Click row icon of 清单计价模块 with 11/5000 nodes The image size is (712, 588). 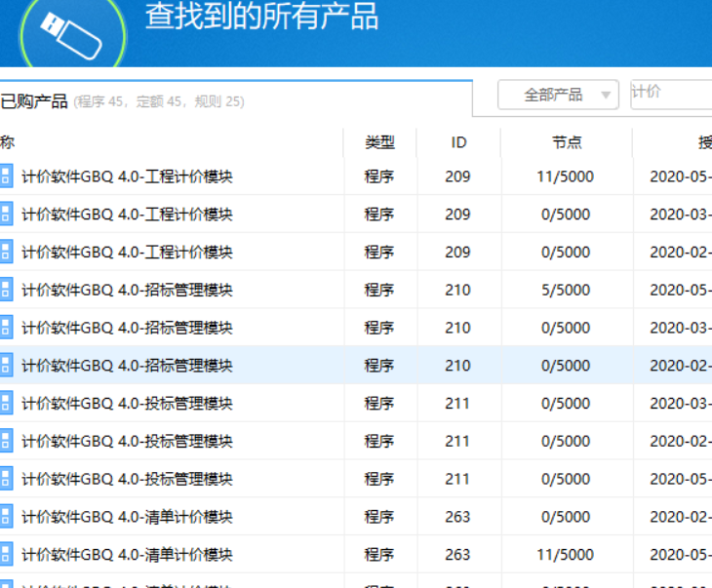6,555
